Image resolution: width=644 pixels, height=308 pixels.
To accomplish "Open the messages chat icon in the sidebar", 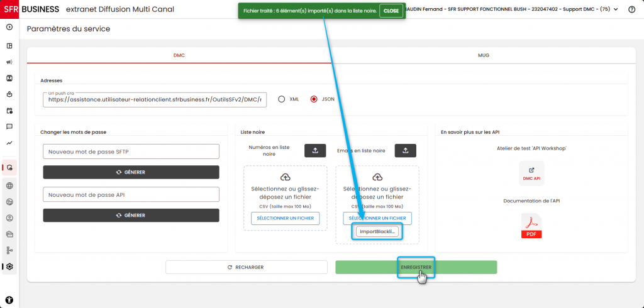I will pyautogui.click(x=9, y=126).
